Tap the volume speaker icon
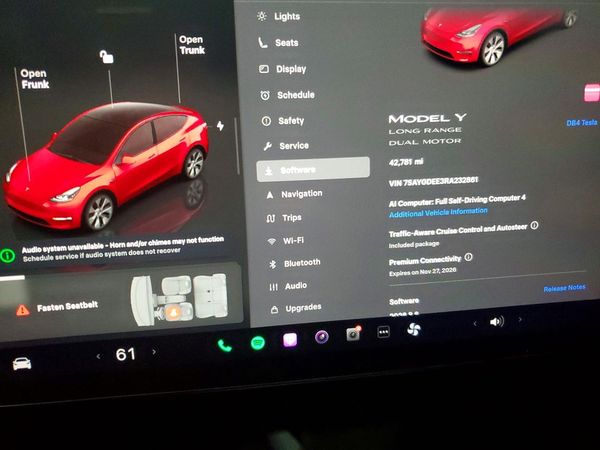Screen dimensions: 600x450 tap(496, 321)
